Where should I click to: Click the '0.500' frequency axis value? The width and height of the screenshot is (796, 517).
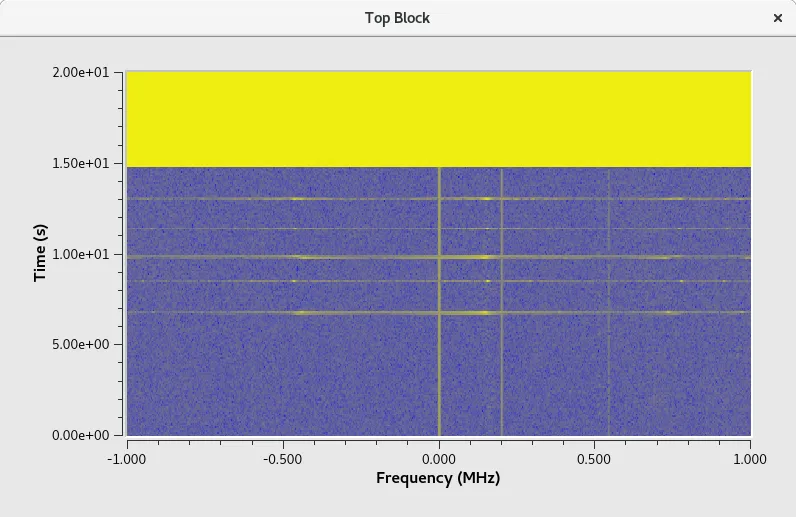pos(594,459)
